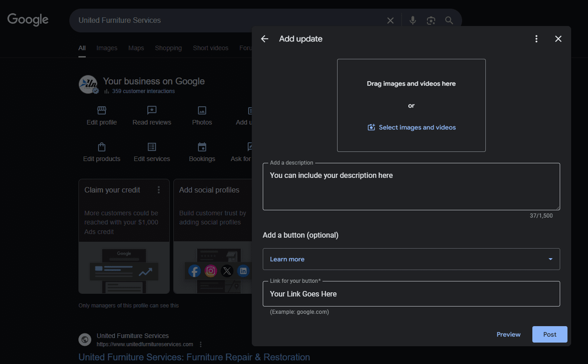The width and height of the screenshot is (588, 364).
Task: Click the Drag images and videos here drop area
Action: tap(411, 105)
